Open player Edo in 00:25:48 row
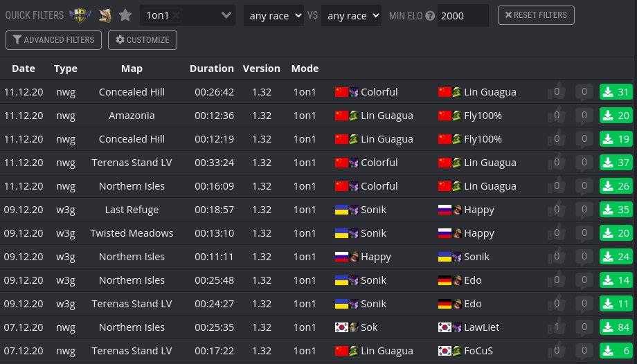This screenshot has width=637, height=364. click(x=472, y=280)
